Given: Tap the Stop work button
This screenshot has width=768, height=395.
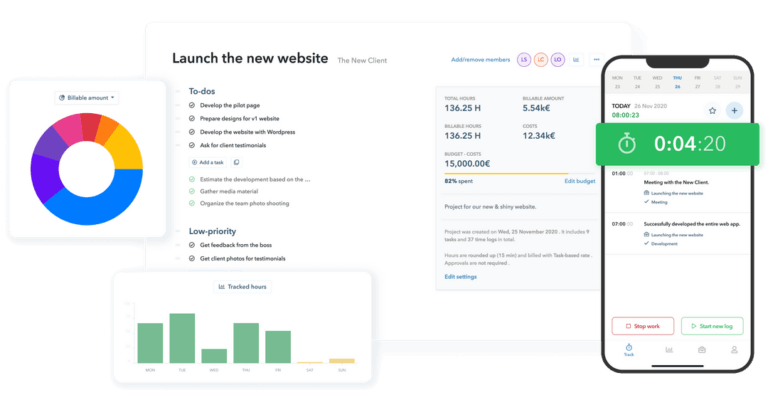Looking at the screenshot, I should pyautogui.click(x=643, y=326).
